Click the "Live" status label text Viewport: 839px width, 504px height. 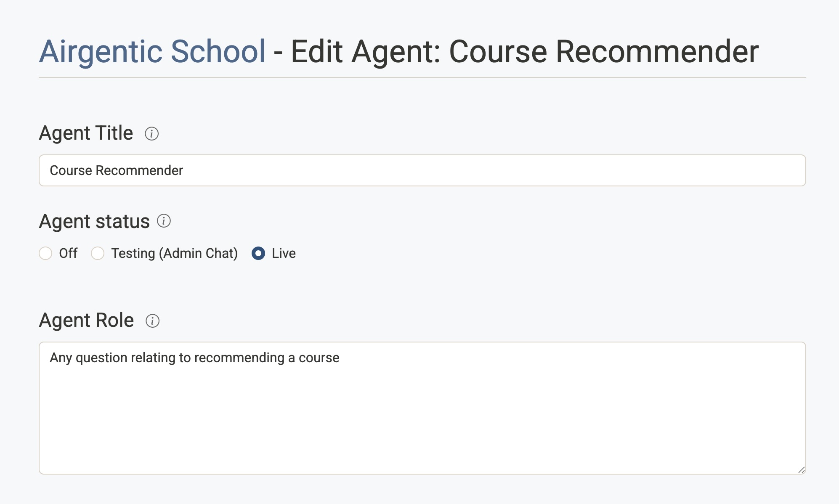click(284, 253)
